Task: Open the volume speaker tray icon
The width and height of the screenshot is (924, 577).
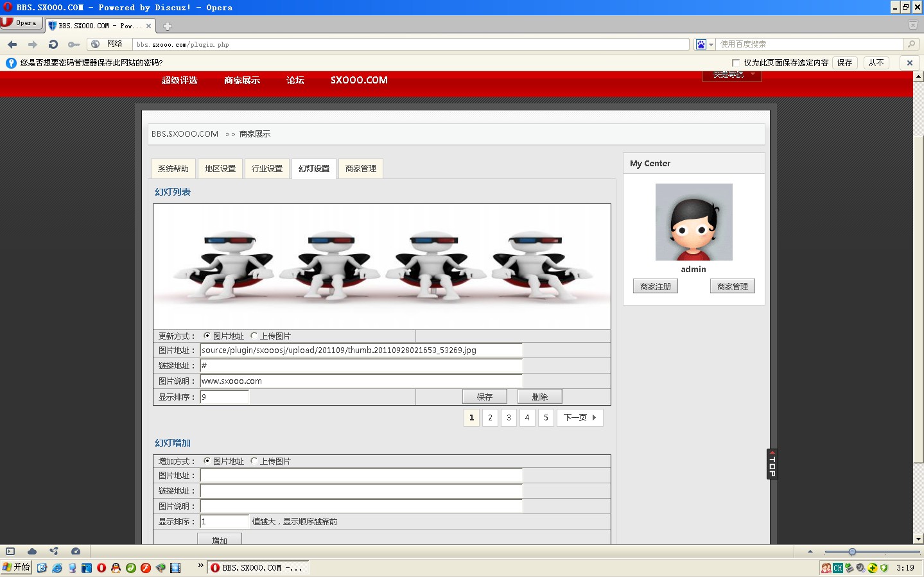Action: tap(860, 568)
